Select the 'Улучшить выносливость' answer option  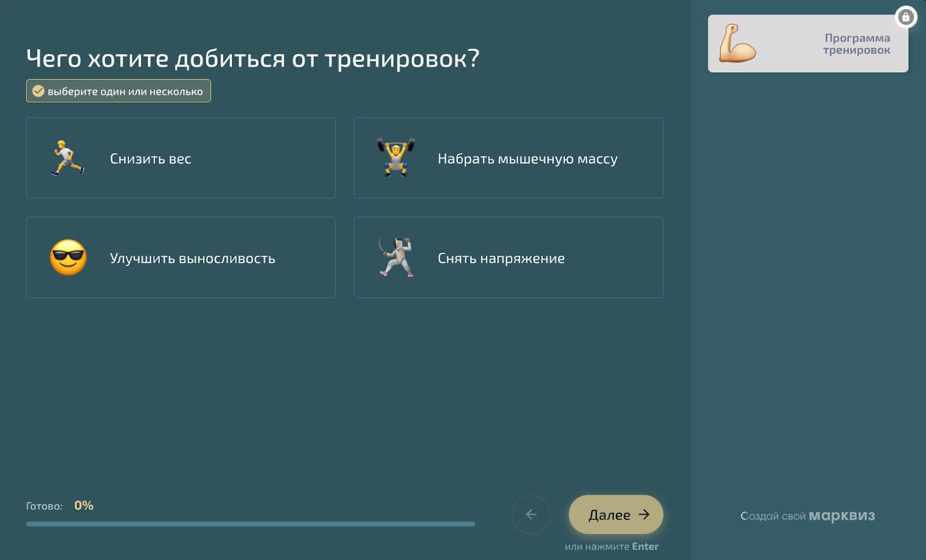(181, 257)
